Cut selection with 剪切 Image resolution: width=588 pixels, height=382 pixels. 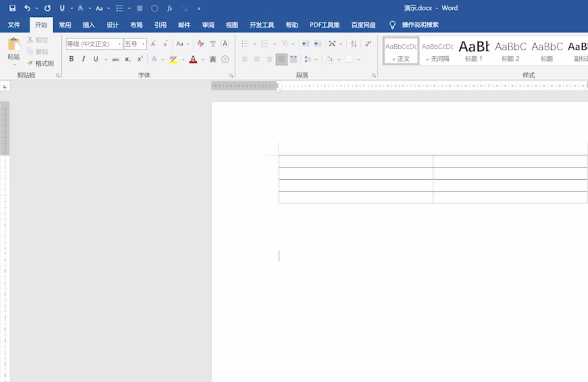(37, 40)
